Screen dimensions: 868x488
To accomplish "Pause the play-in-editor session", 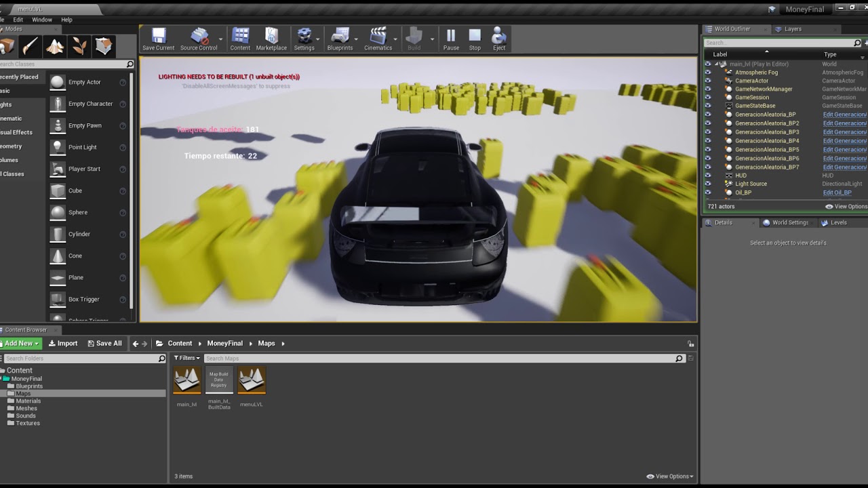I will (x=451, y=39).
